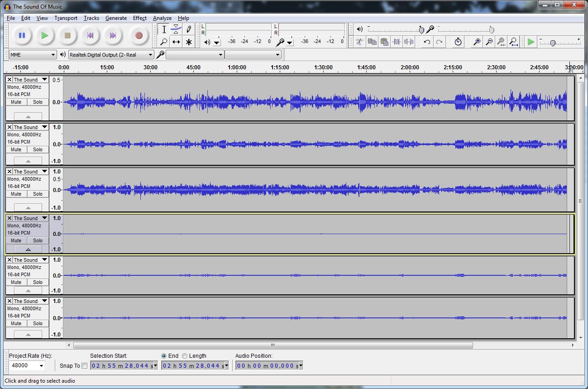The image size is (588, 389).
Task: Click the Pause transport button
Action: coord(22,35)
